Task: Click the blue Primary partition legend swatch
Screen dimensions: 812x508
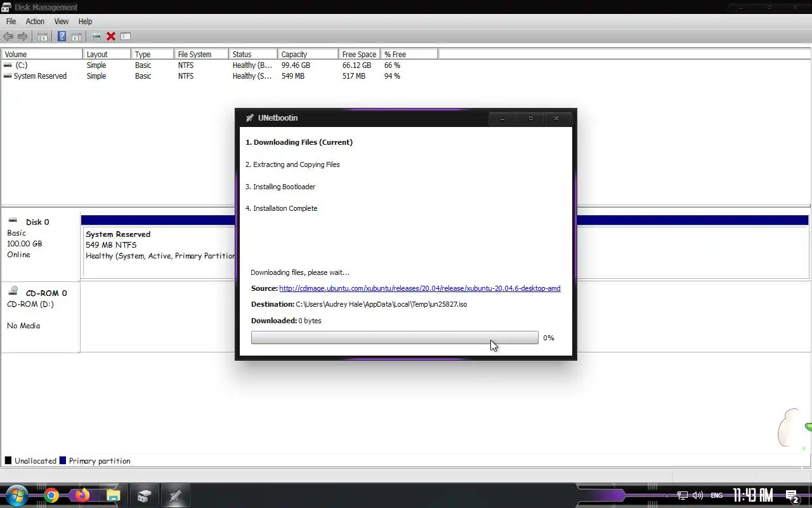Action: click(x=63, y=460)
